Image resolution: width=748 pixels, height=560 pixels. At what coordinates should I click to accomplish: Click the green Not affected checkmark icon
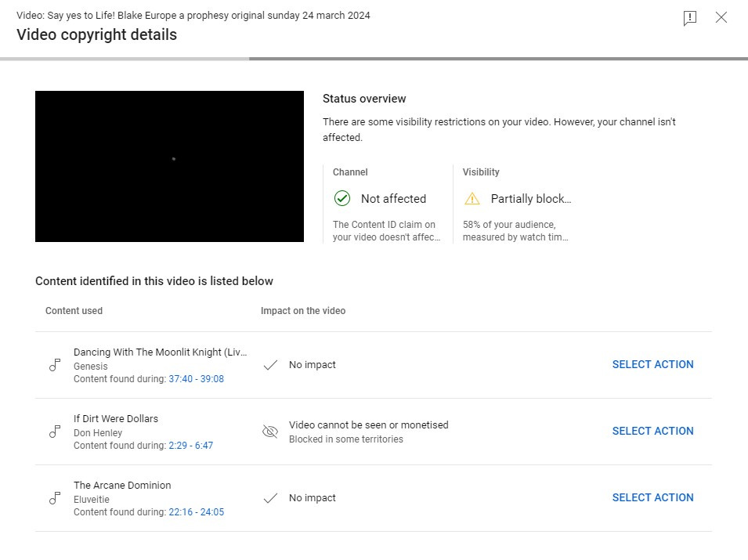pyautogui.click(x=342, y=198)
